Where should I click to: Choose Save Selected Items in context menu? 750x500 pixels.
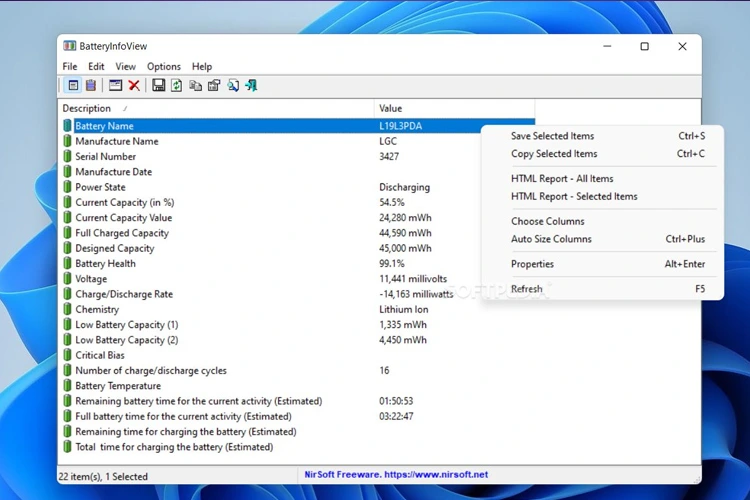603,136
